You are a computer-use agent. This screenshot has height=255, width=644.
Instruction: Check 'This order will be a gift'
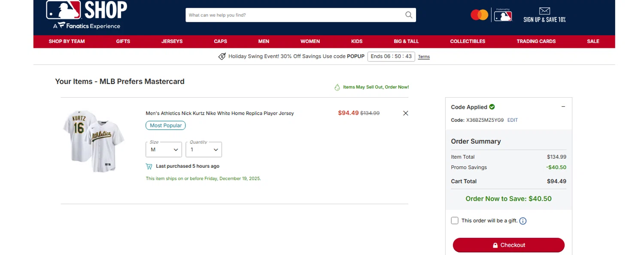click(455, 221)
